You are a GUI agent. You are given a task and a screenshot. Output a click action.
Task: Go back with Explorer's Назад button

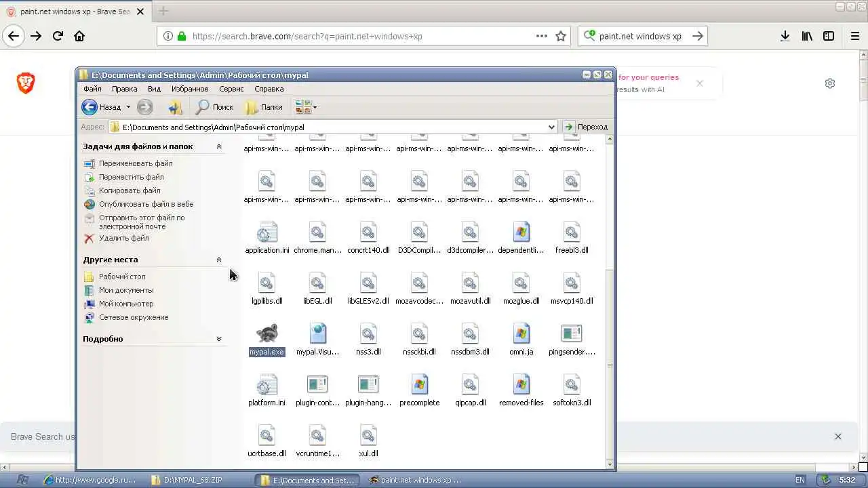(102, 107)
